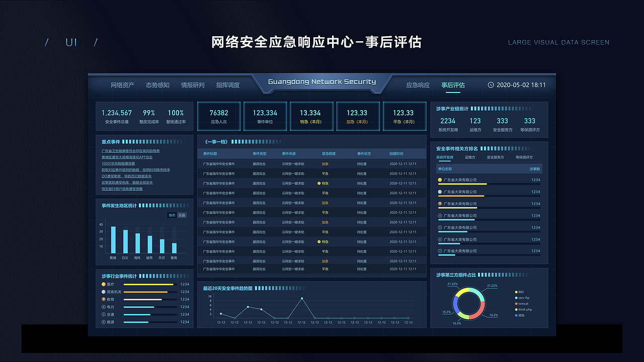Click the 电力 icon in 涉事行业事件统计
The height and width of the screenshot is (362, 644).
click(x=103, y=306)
